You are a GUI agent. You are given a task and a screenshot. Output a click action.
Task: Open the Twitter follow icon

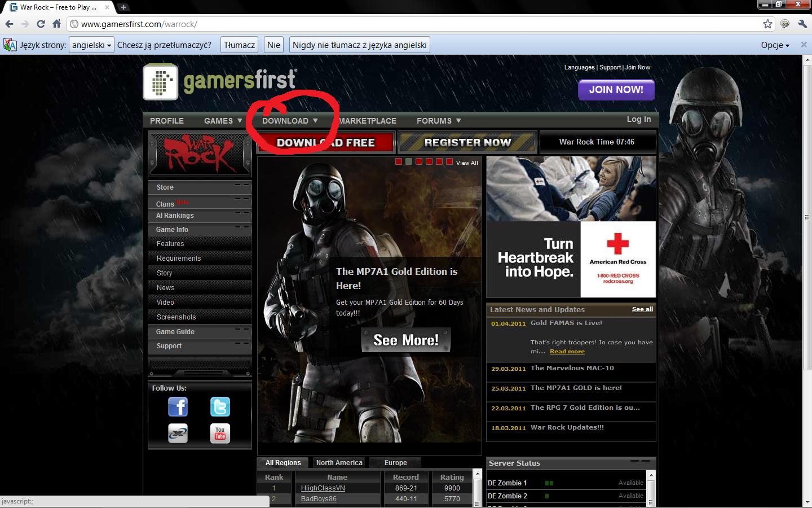tap(220, 407)
